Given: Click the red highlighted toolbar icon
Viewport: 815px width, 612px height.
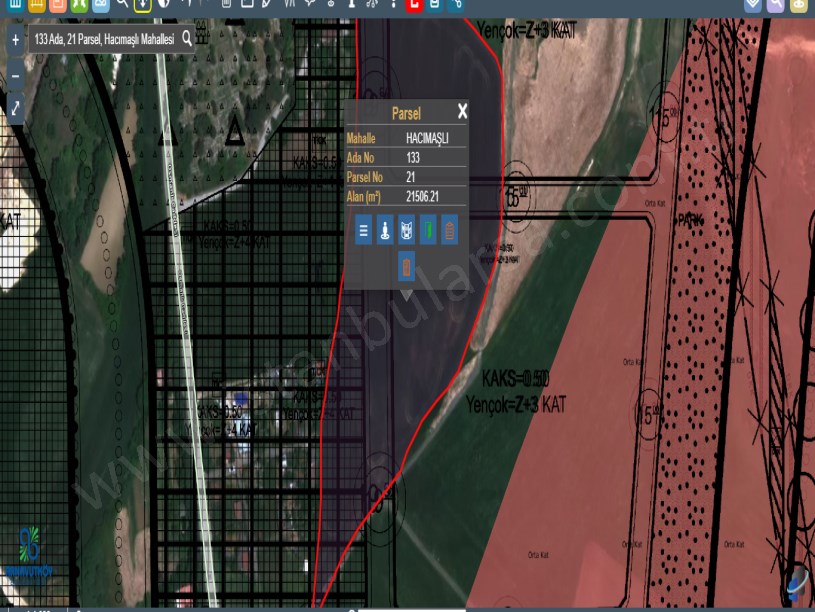Looking at the screenshot, I should click(413, 4).
